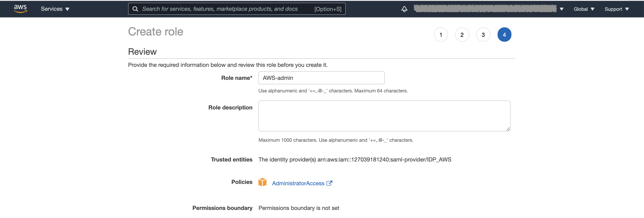Jump to step 2 in the wizard
This screenshot has width=644, height=218.
coord(462,35)
